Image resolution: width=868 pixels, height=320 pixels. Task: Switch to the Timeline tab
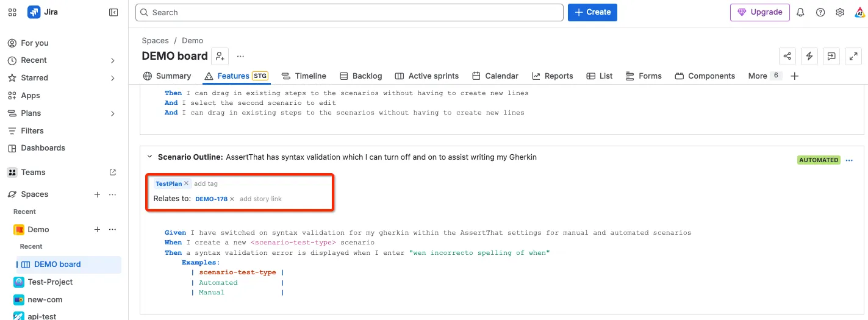coord(304,76)
